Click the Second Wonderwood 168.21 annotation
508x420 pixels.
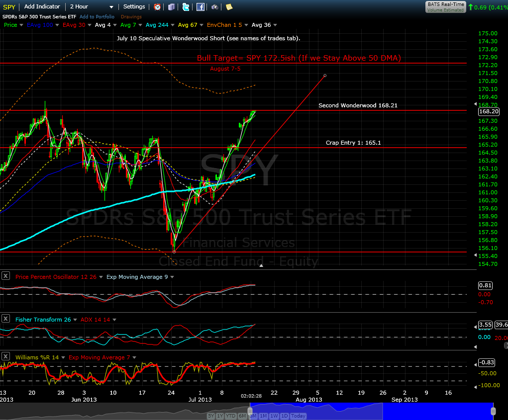(x=358, y=105)
